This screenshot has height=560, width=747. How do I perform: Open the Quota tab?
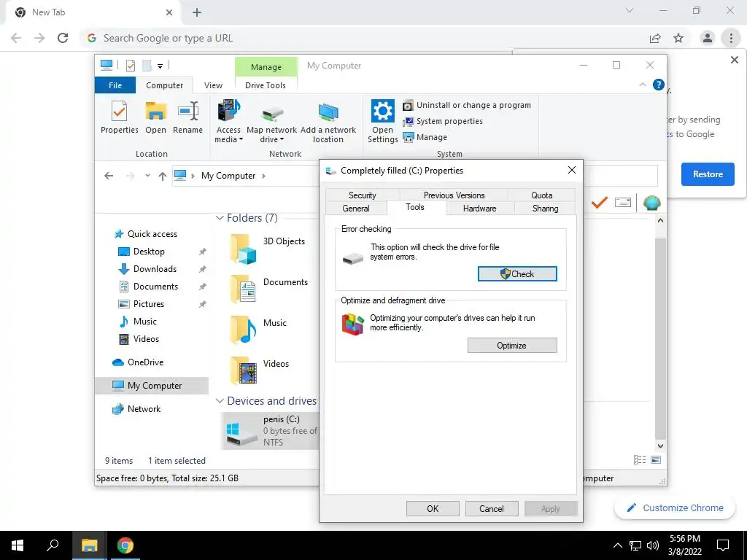pyautogui.click(x=542, y=195)
